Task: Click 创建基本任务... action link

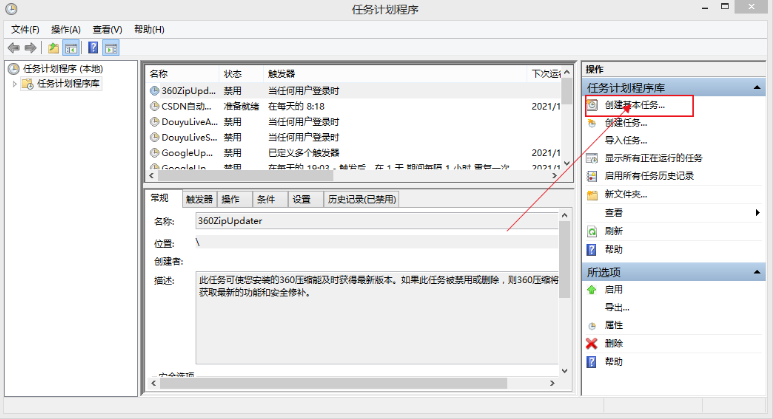Action: click(635, 105)
